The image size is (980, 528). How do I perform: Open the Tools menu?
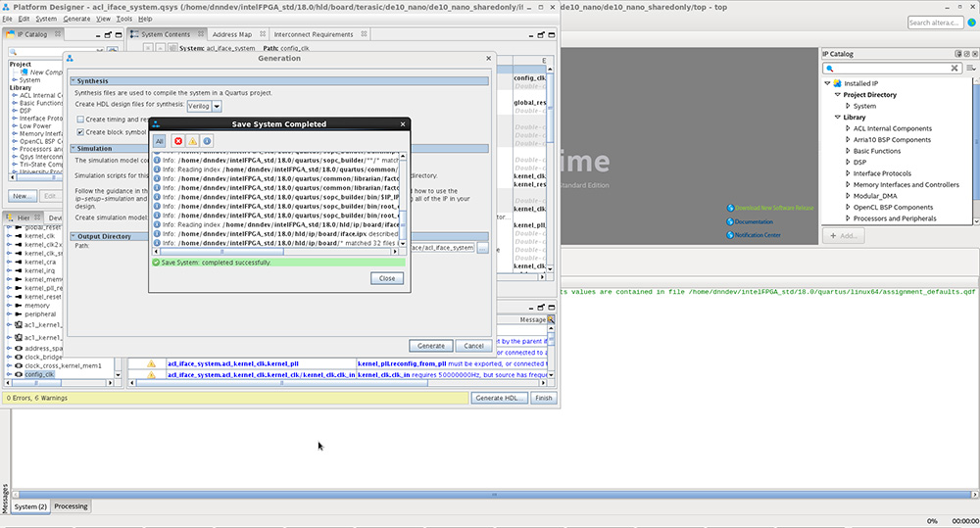(x=124, y=19)
